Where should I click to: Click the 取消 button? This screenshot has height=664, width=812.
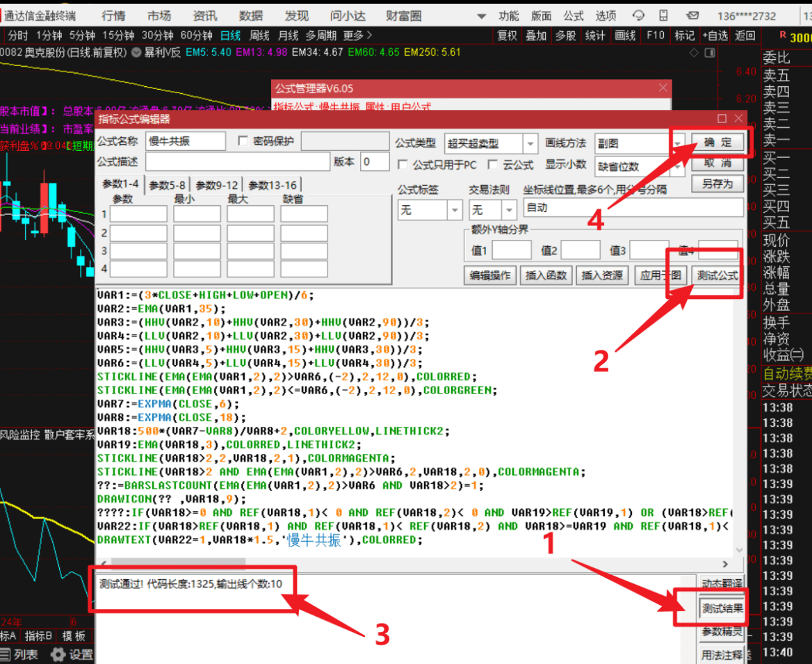click(717, 163)
